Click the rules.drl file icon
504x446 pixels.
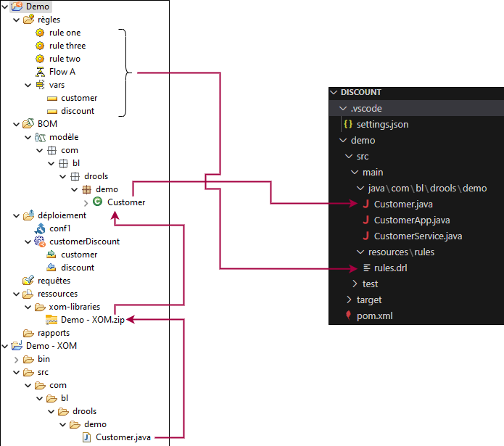367,268
